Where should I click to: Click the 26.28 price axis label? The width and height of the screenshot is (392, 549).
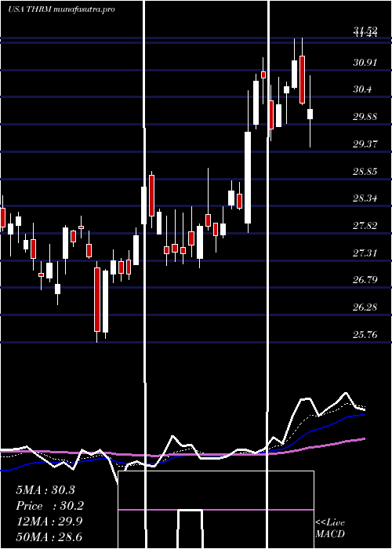(x=365, y=307)
